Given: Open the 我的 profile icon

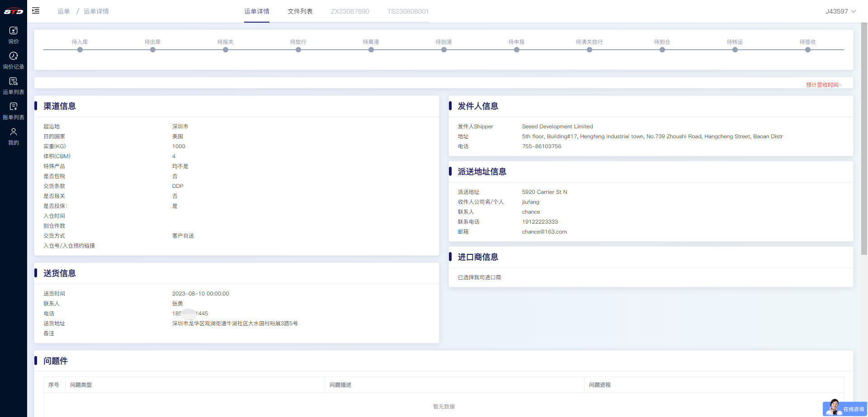Looking at the screenshot, I should click(14, 132).
